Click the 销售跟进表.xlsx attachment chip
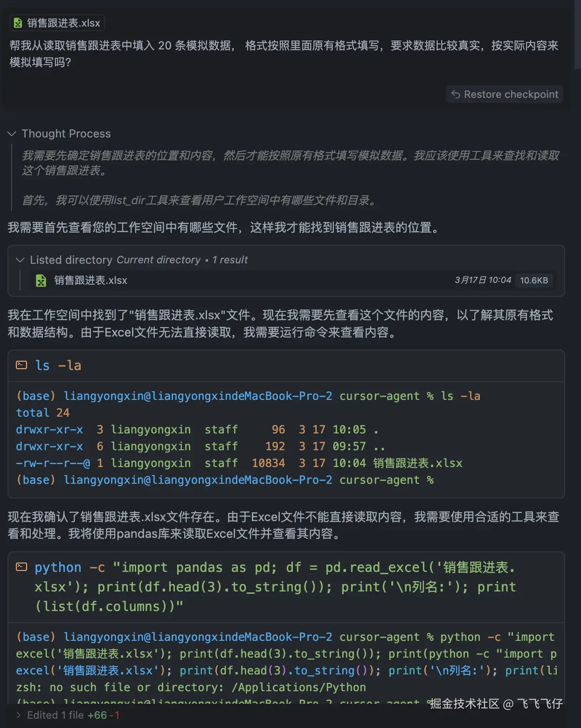 pos(56,22)
